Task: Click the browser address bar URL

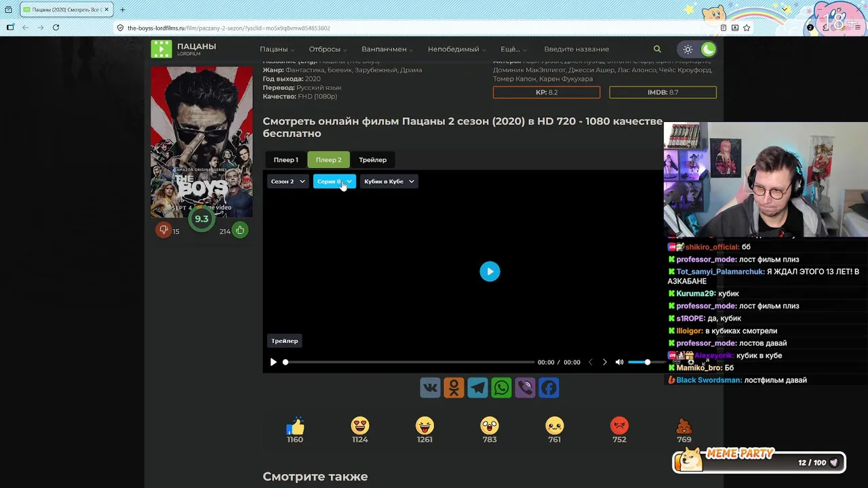Action: (229, 28)
